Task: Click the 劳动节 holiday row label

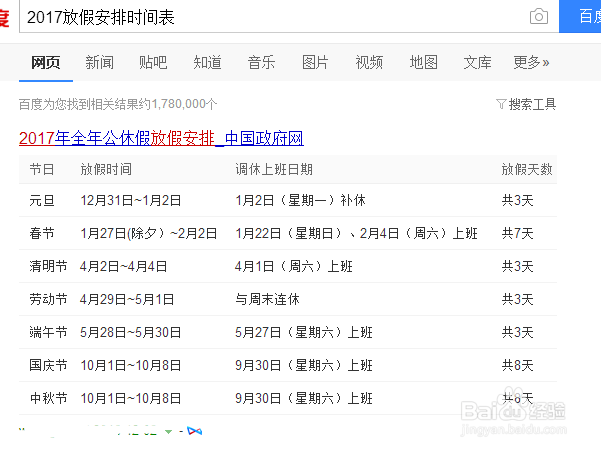Action: tap(48, 299)
